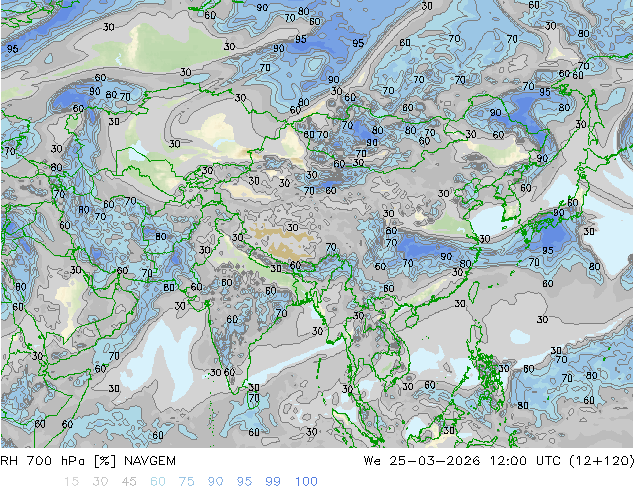634x490 pixels.
Task: Click the '(12+120)' forecast offset label
Action: click(x=601, y=461)
